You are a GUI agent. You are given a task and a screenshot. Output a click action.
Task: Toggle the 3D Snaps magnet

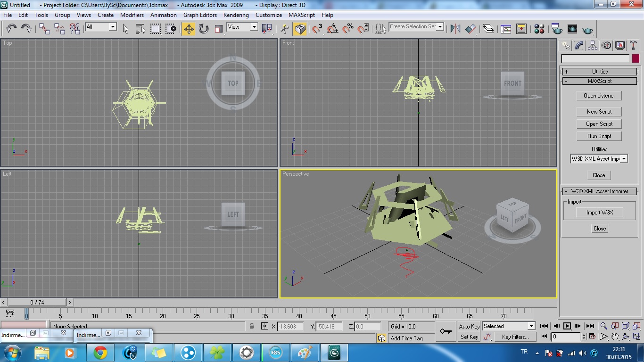click(317, 29)
